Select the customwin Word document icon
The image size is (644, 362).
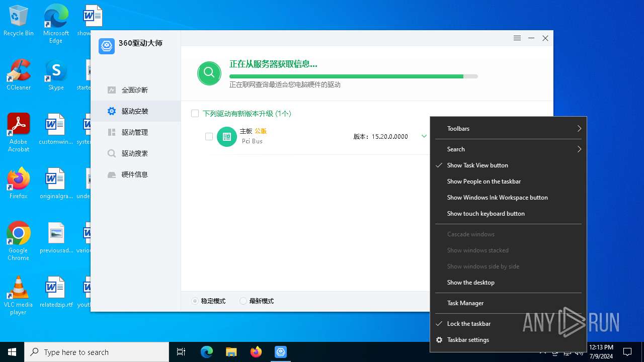point(56,130)
